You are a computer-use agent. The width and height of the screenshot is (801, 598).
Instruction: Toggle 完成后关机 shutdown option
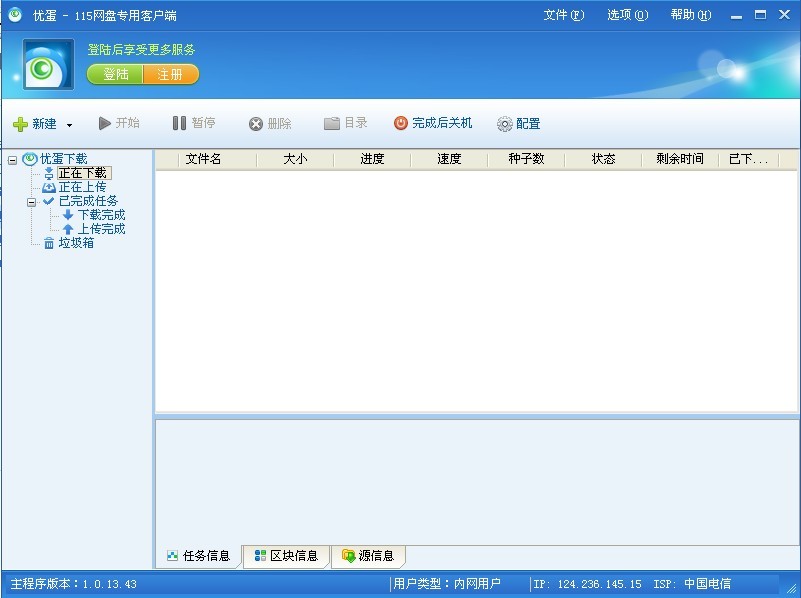pos(401,123)
